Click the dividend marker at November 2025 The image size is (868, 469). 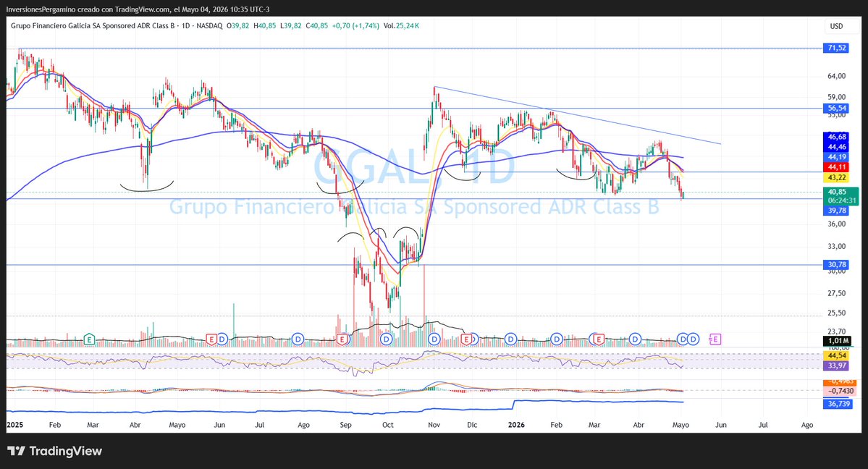(x=434, y=339)
